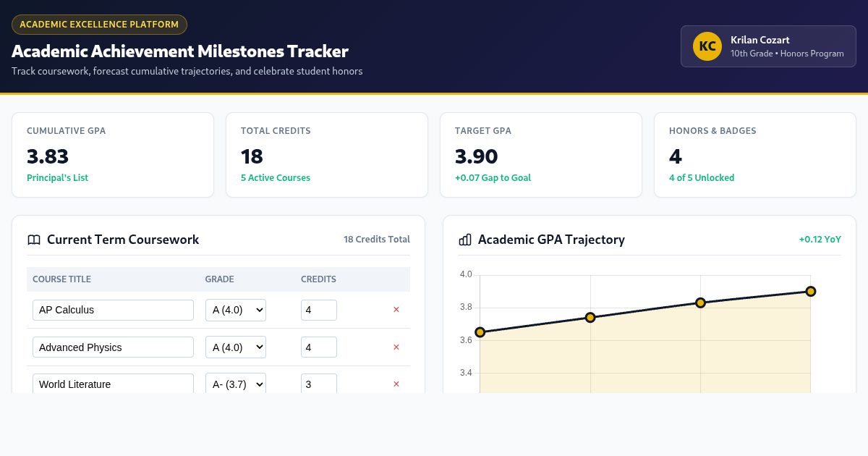The image size is (868, 456).
Task: Click the 10th Grade Honors Program text
Action: [x=787, y=54]
